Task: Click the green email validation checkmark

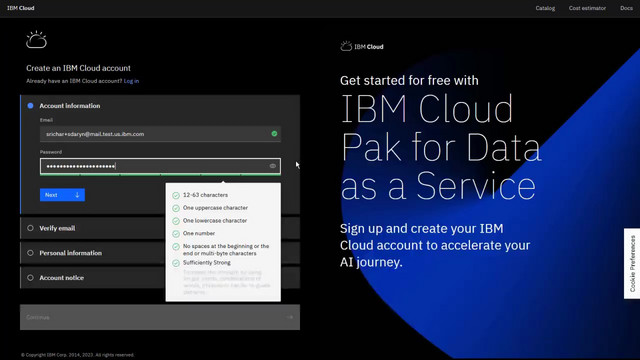Action: click(274, 133)
